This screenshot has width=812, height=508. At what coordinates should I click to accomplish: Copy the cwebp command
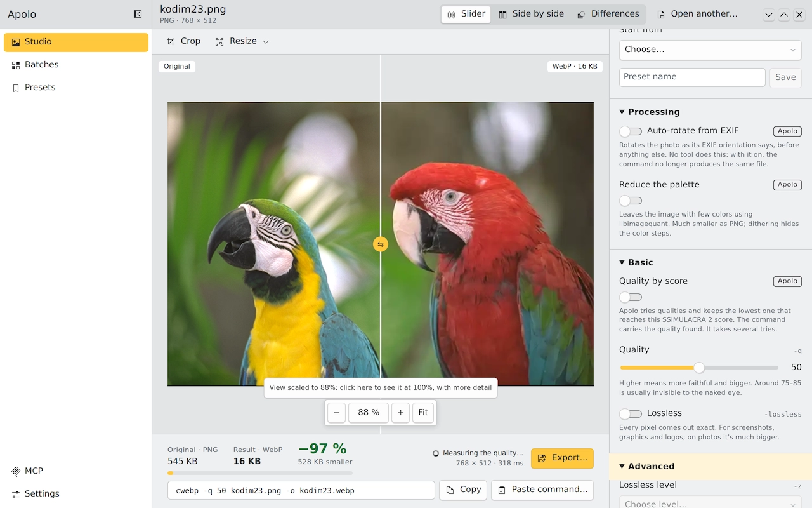[463, 490]
